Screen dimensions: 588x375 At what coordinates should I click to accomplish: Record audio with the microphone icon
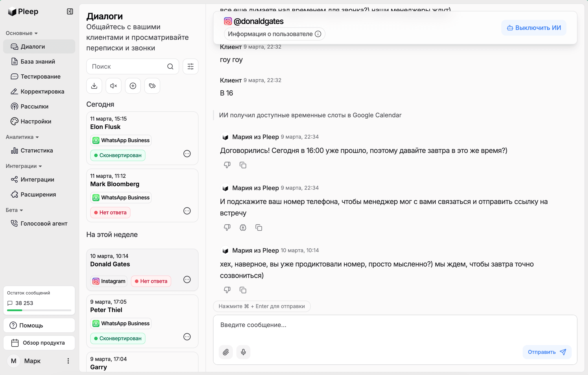tap(243, 352)
